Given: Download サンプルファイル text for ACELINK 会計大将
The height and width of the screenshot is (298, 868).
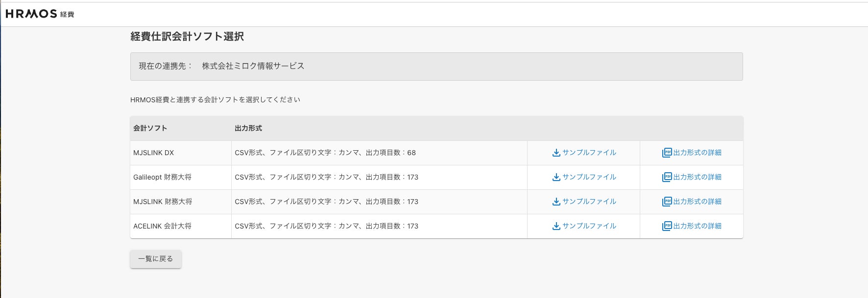Looking at the screenshot, I should click(x=589, y=226).
